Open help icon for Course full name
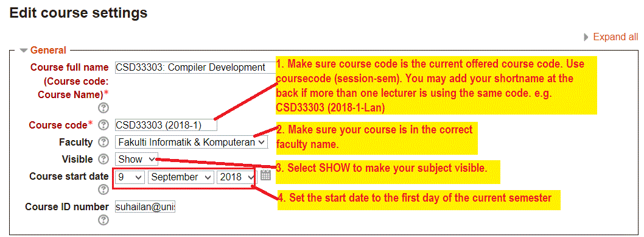 (103, 108)
